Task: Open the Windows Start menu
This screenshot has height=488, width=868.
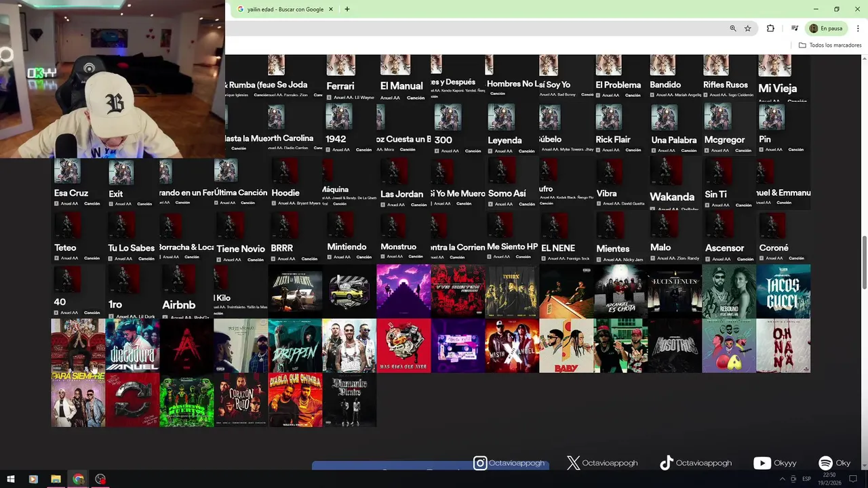Action: [x=11, y=479]
